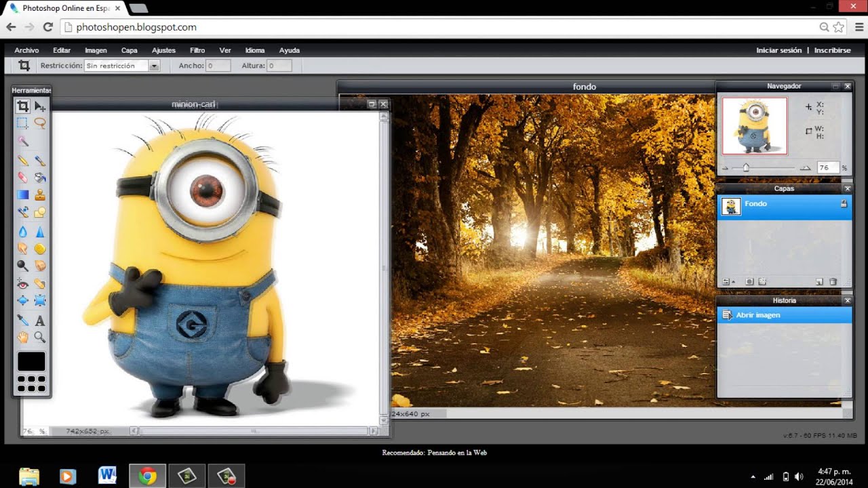The width and height of the screenshot is (868, 488).
Task: Select the Pinch tool
Action: [x=40, y=300]
